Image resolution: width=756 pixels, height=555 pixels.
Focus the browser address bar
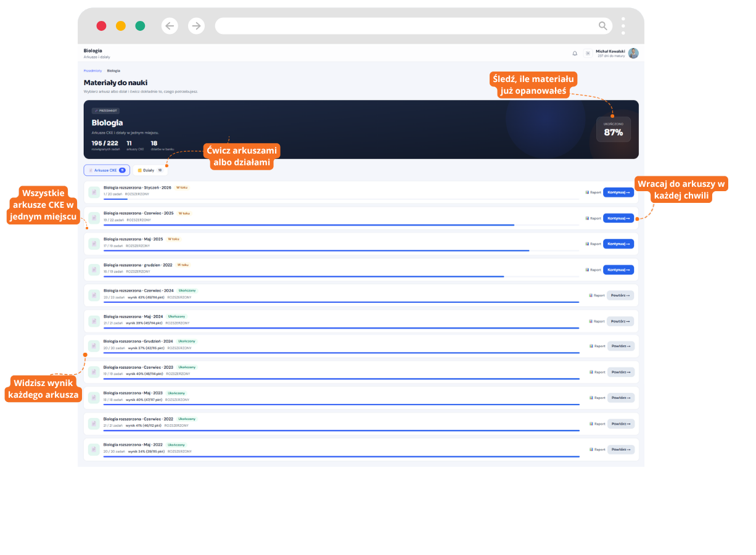tap(414, 26)
